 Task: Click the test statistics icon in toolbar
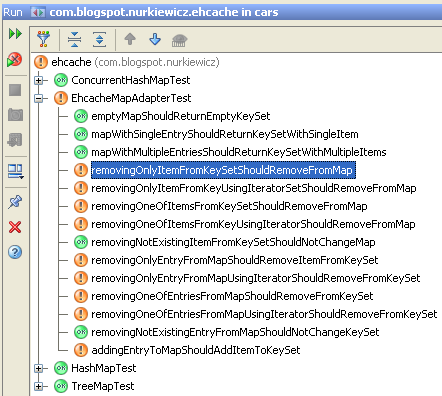(x=179, y=40)
